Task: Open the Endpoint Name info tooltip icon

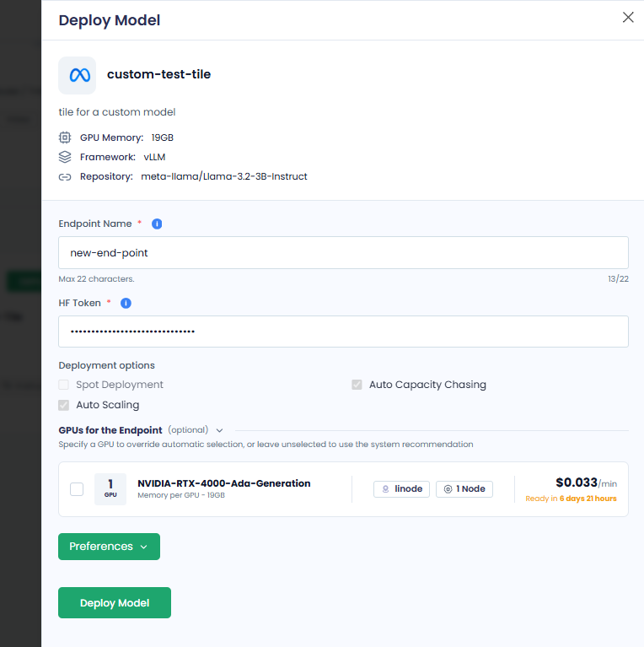Action: tap(157, 224)
